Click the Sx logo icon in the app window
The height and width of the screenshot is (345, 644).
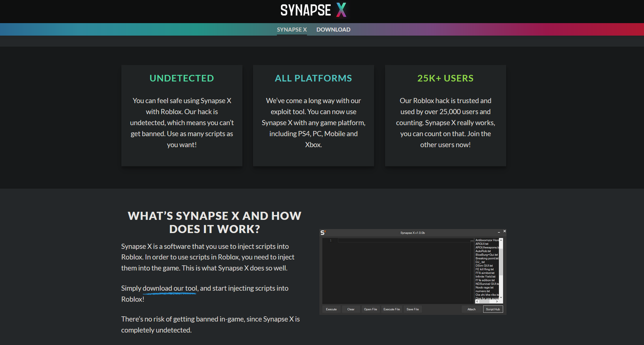click(323, 232)
